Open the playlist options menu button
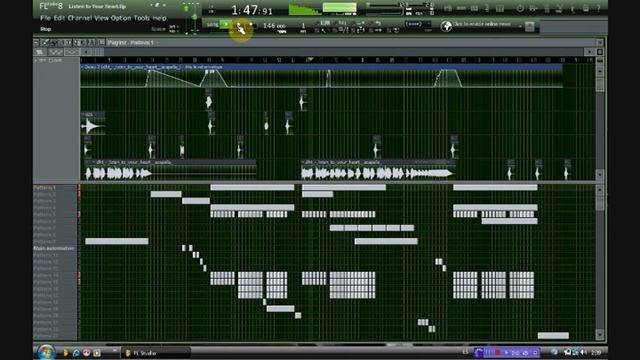The image size is (640, 360). click(36, 42)
